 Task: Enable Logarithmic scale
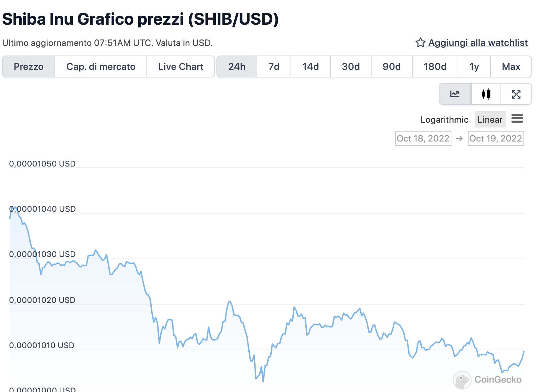point(444,120)
